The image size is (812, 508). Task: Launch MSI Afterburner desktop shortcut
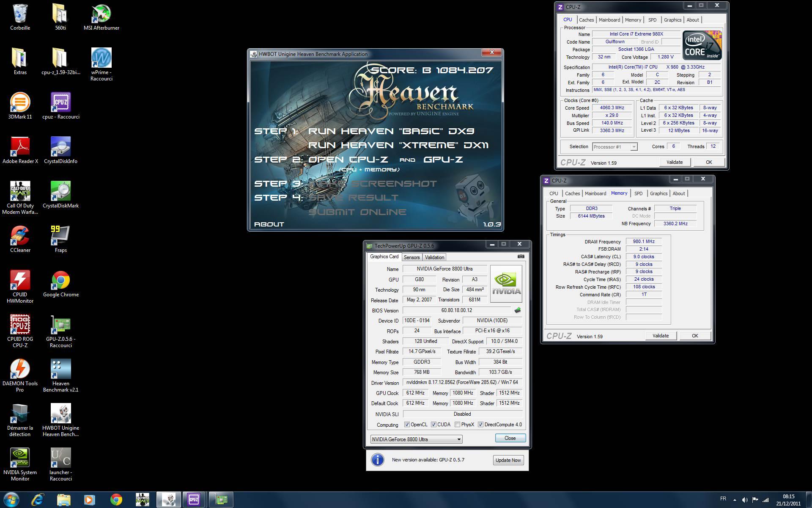pos(101,17)
